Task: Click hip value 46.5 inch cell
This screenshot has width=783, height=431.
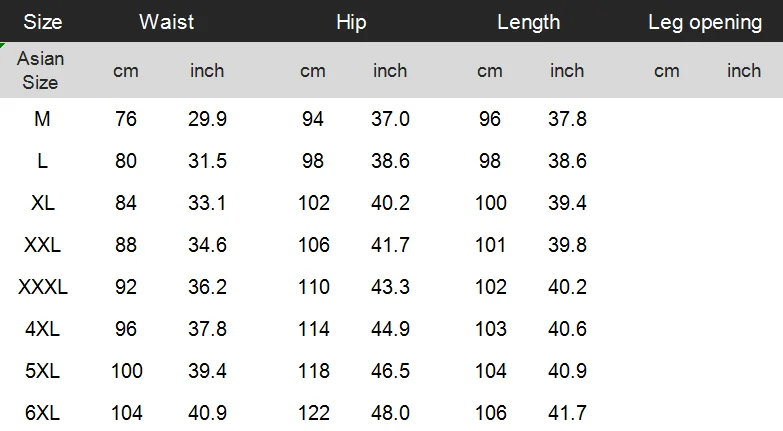Action: (391, 371)
